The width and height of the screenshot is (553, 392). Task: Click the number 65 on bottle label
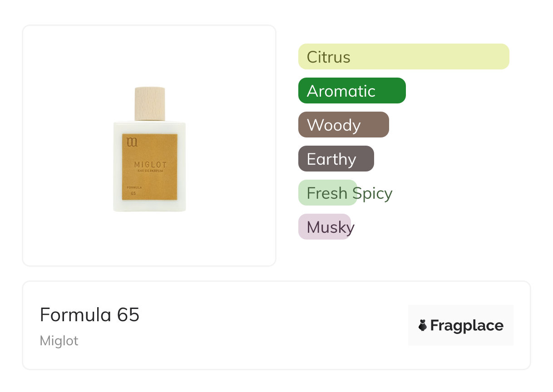click(x=133, y=194)
